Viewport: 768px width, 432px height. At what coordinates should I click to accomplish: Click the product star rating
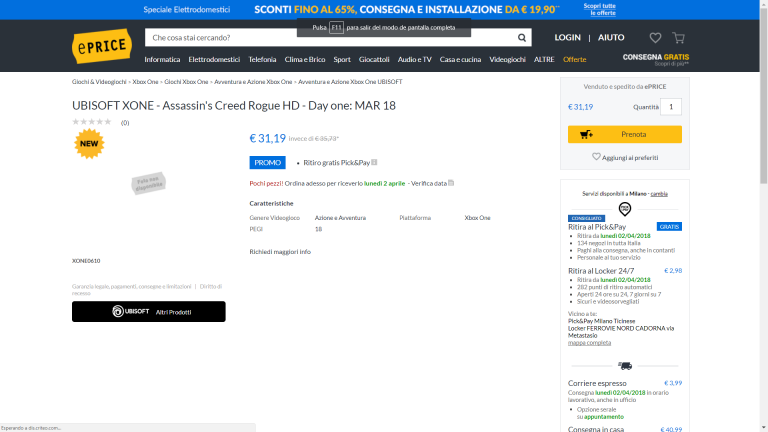(92, 122)
